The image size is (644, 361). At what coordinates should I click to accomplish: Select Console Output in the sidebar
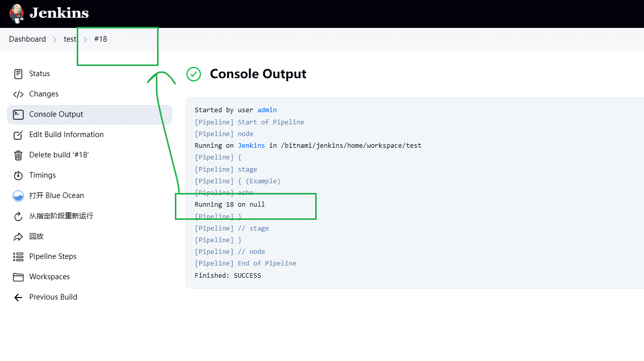tap(89, 114)
